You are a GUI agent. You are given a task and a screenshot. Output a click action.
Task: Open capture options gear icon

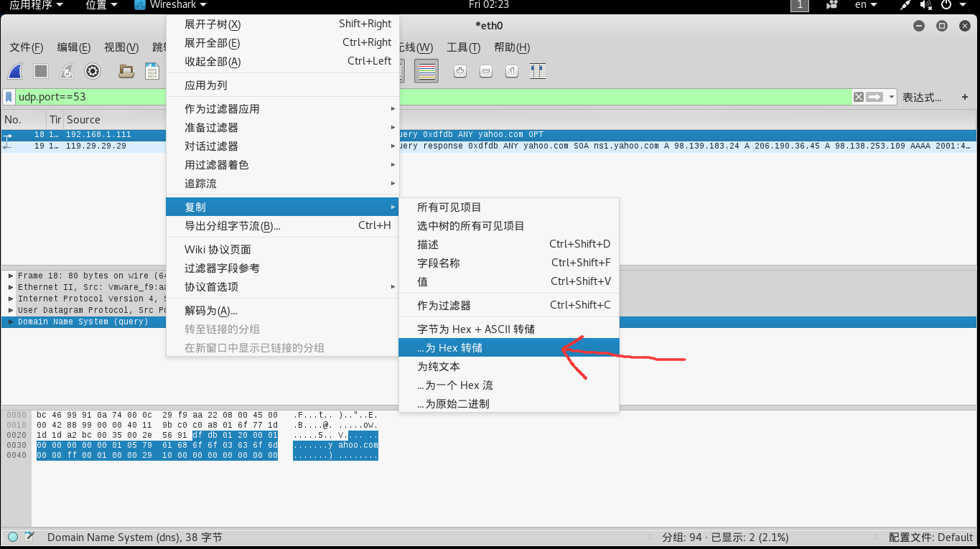pos(92,71)
